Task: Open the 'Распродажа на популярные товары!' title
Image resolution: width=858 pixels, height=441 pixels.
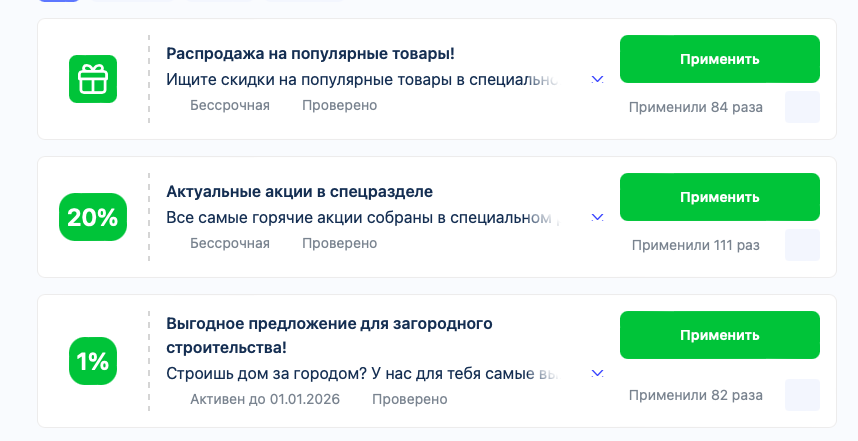Action: (x=310, y=53)
